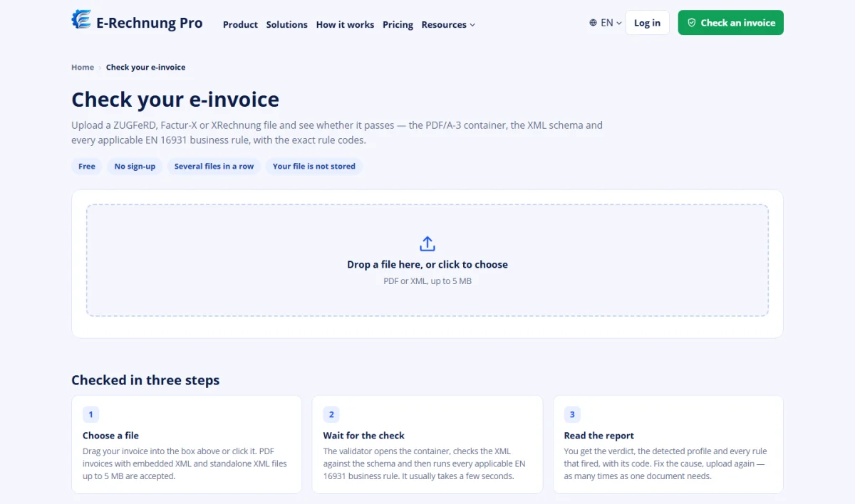Image resolution: width=855 pixels, height=504 pixels.
Task: Click the Log in button
Action: coord(647,23)
